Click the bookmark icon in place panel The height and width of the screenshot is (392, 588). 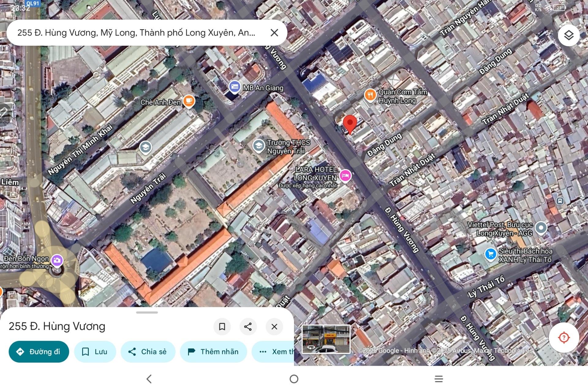pos(222,326)
